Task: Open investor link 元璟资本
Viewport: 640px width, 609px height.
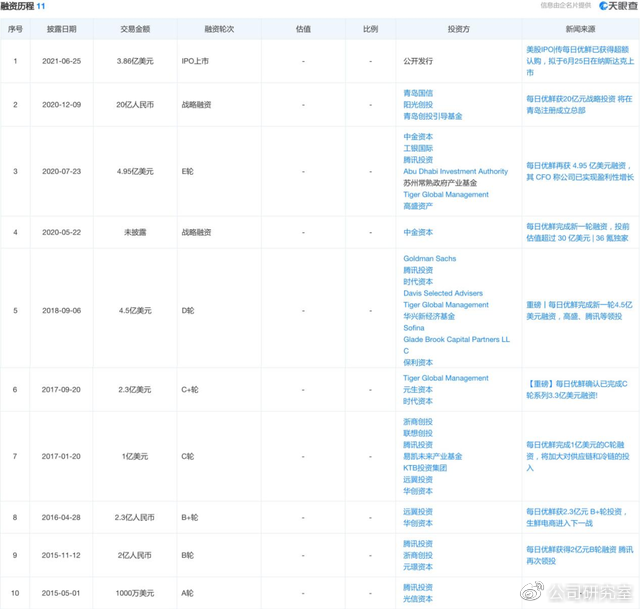Action: pyautogui.click(x=418, y=567)
